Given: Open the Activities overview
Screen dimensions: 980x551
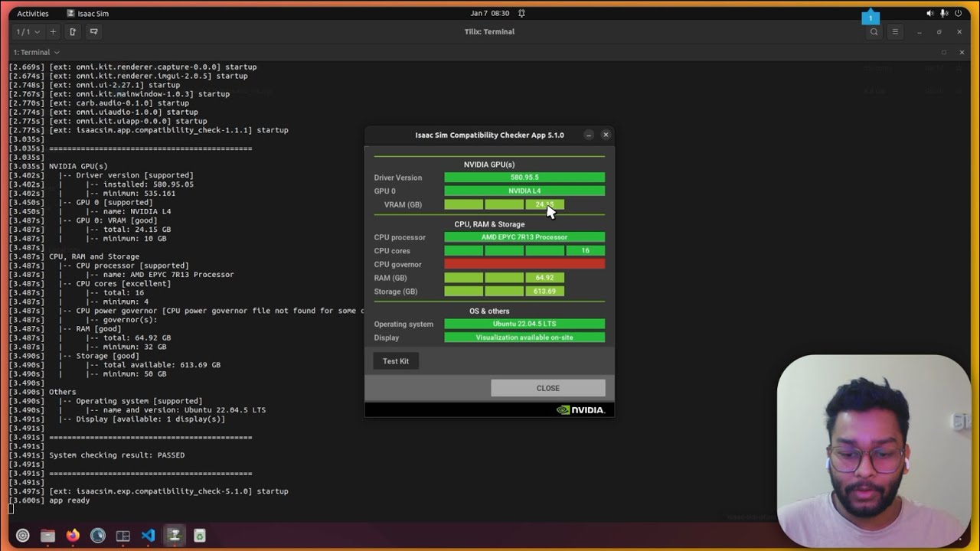Looking at the screenshot, I should [32, 13].
